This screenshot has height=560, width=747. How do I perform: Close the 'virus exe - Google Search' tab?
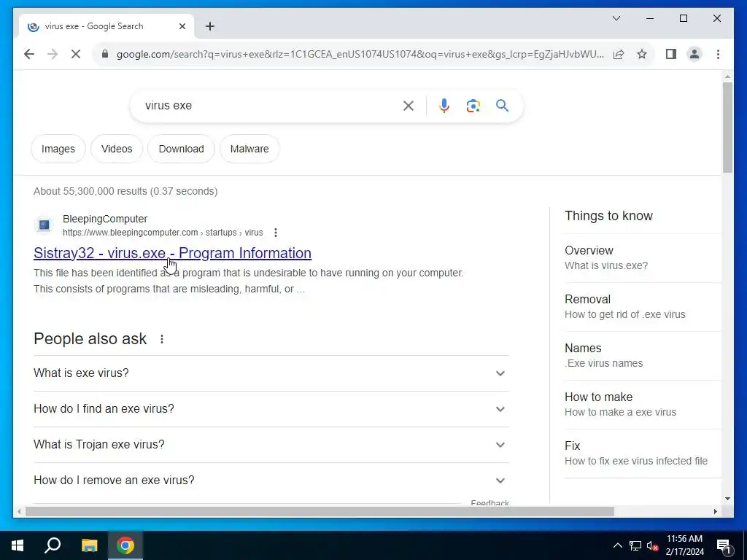coord(182,26)
